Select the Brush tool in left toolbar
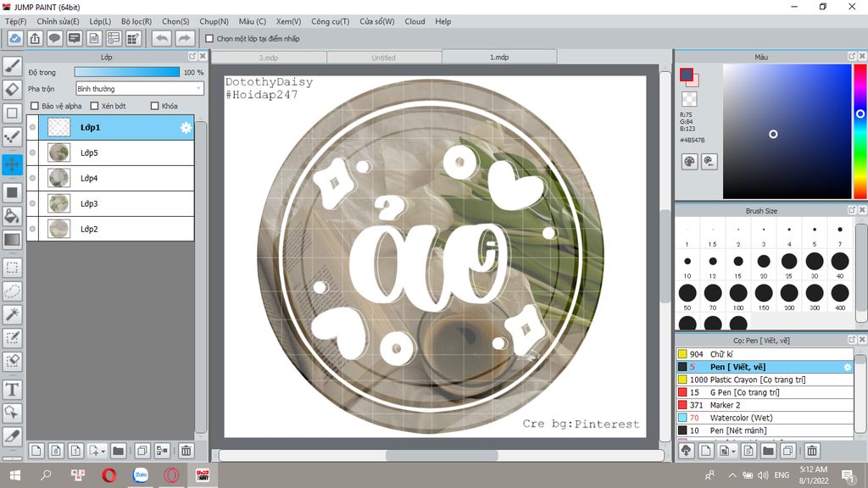 [x=12, y=66]
